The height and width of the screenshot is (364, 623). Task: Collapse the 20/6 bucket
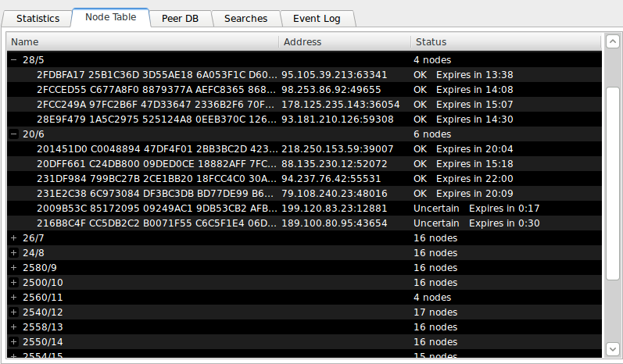(14, 134)
